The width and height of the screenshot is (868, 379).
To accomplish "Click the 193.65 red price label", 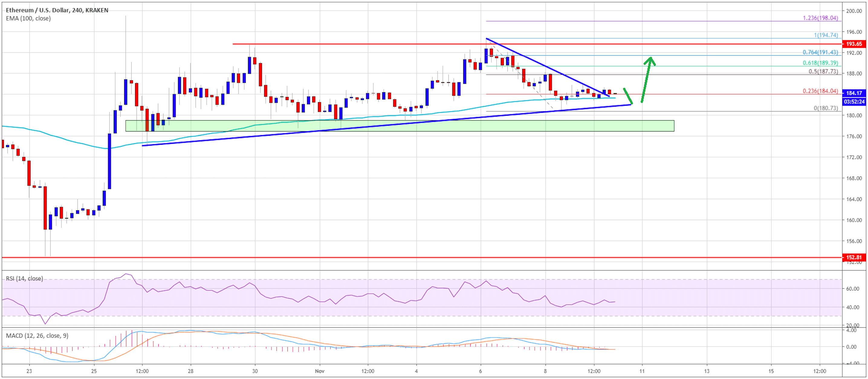I will point(854,44).
